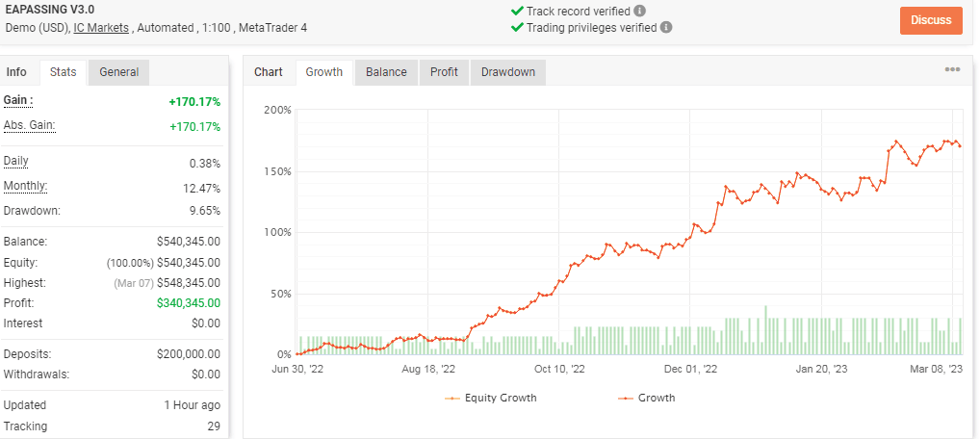Open the General tab
This screenshot has width=980, height=439.
click(x=118, y=72)
